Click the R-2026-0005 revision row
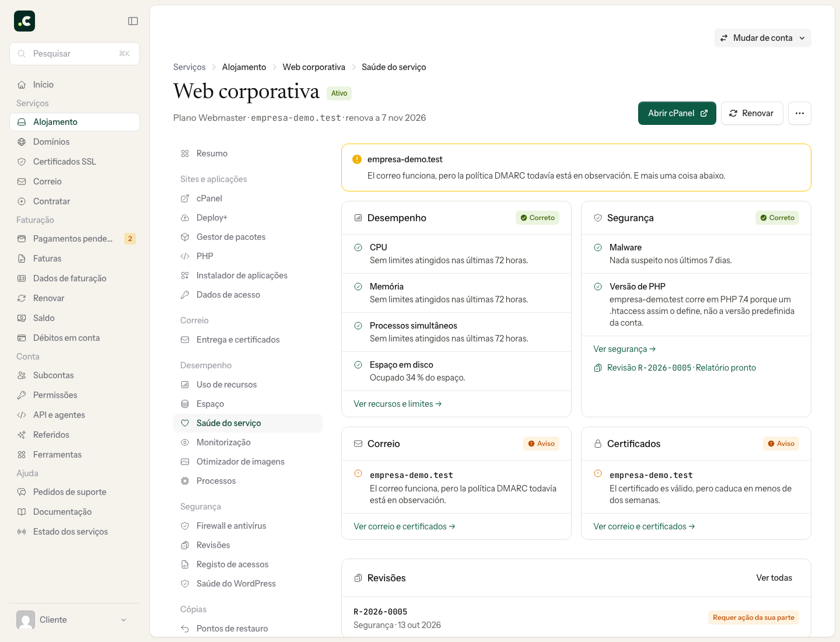The height and width of the screenshot is (642, 840). coord(576,617)
